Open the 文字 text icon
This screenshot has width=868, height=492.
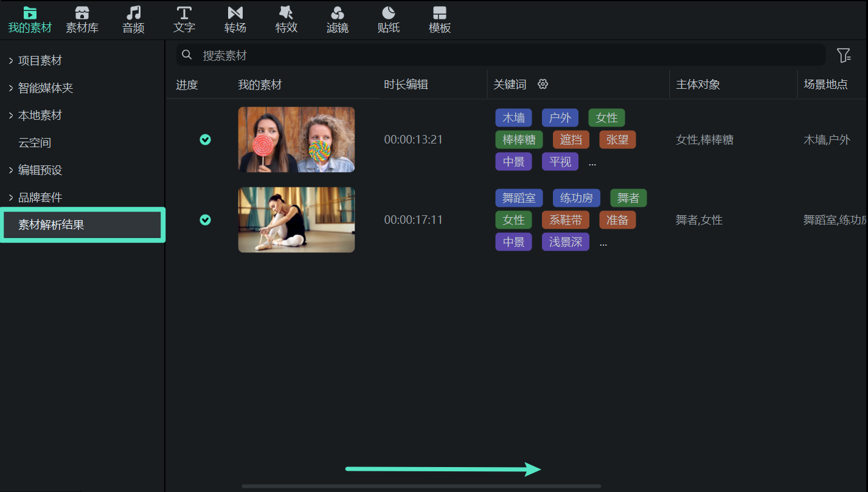[184, 13]
